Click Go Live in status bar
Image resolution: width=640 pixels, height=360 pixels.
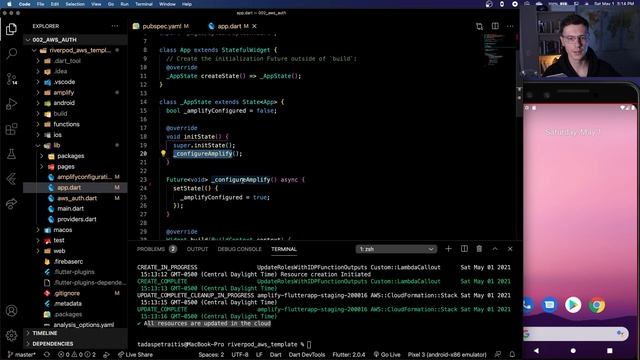(x=387, y=355)
